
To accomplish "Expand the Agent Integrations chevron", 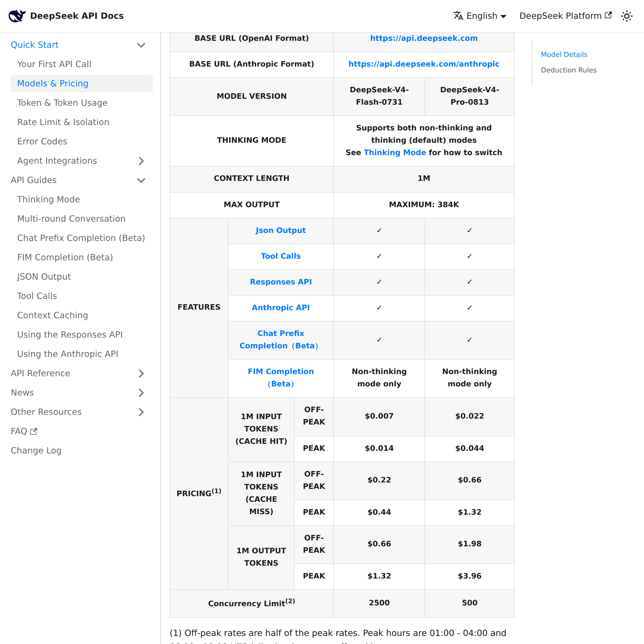I will click(141, 161).
